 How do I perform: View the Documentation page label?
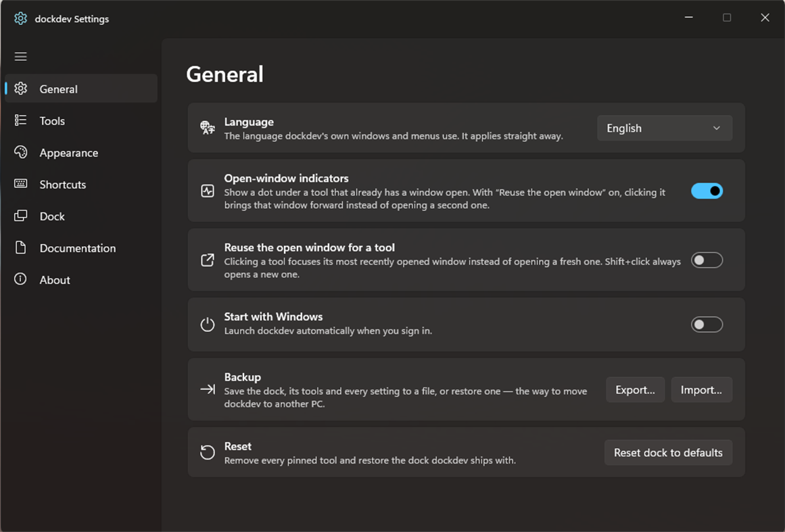coord(78,247)
